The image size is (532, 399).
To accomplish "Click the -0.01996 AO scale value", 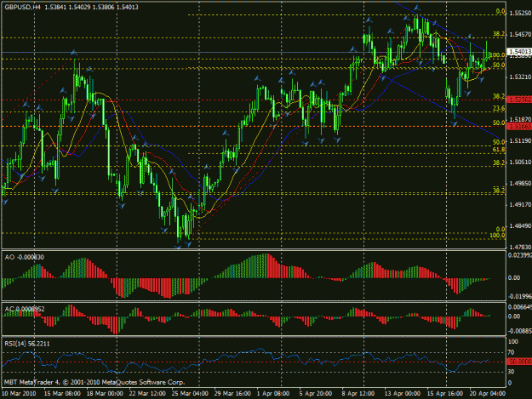I will (519, 296).
